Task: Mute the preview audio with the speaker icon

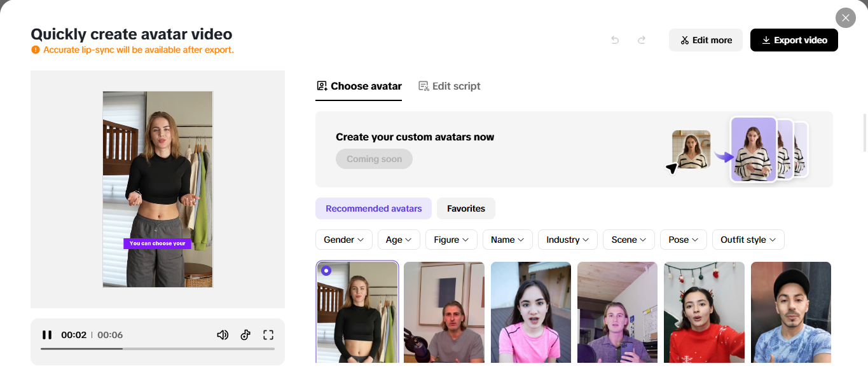Action: tap(223, 334)
